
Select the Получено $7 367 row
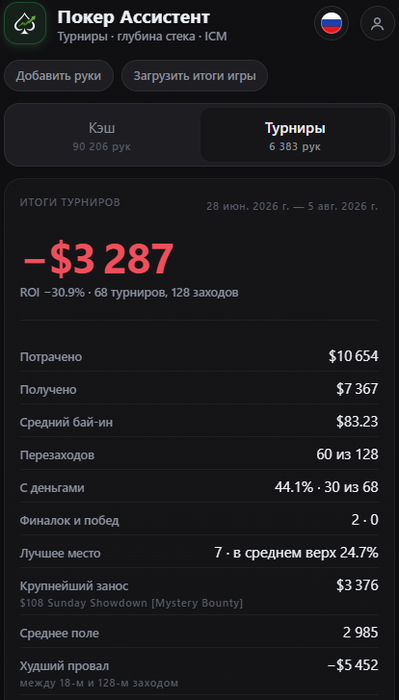199,389
